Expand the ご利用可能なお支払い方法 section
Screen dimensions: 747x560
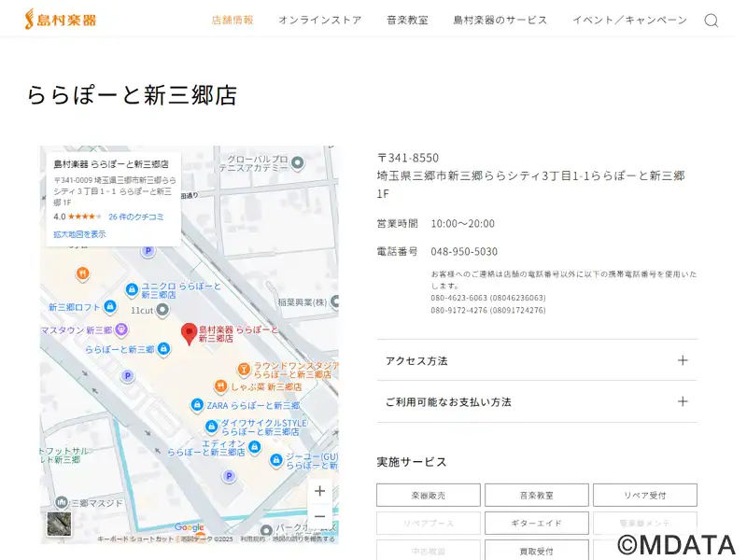pos(537,402)
